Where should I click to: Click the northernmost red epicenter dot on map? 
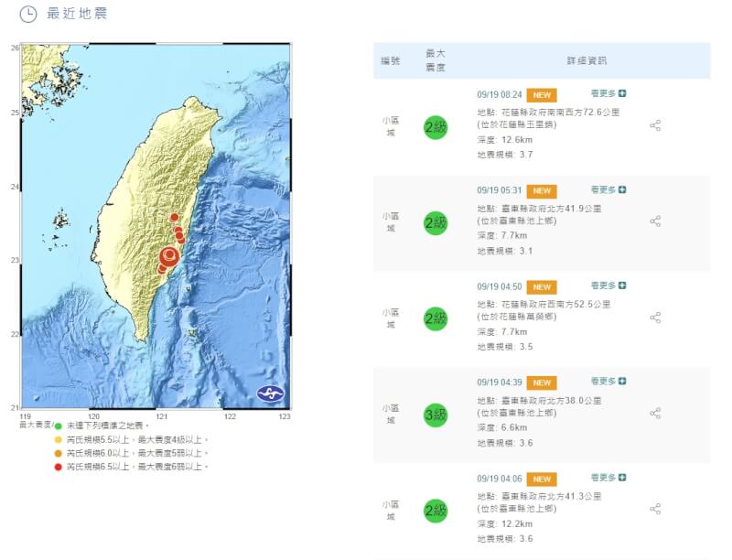[x=174, y=217]
